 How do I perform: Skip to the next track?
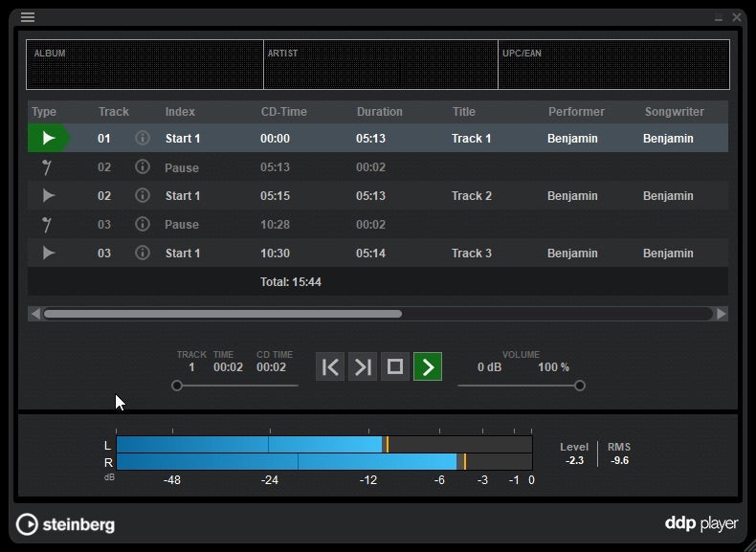tap(363, 366)
